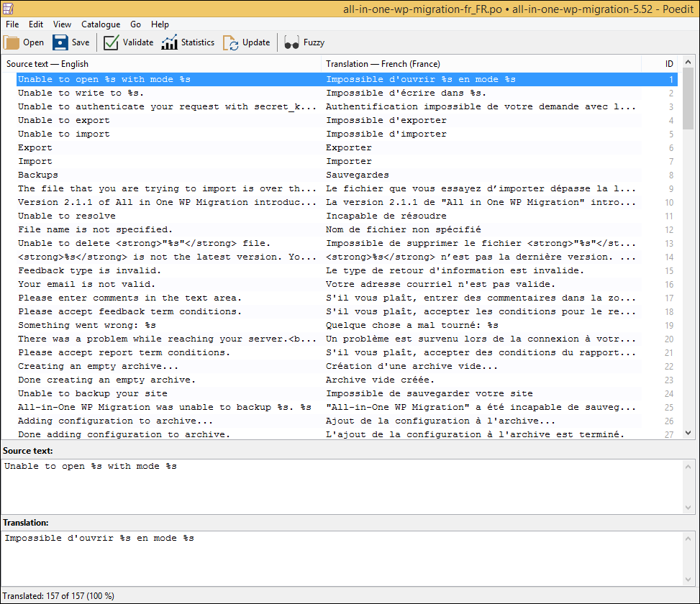Viewport: 700px width, 604px height.
Task: Click the string list scrollbar down arrow
Action: (688, 433)
